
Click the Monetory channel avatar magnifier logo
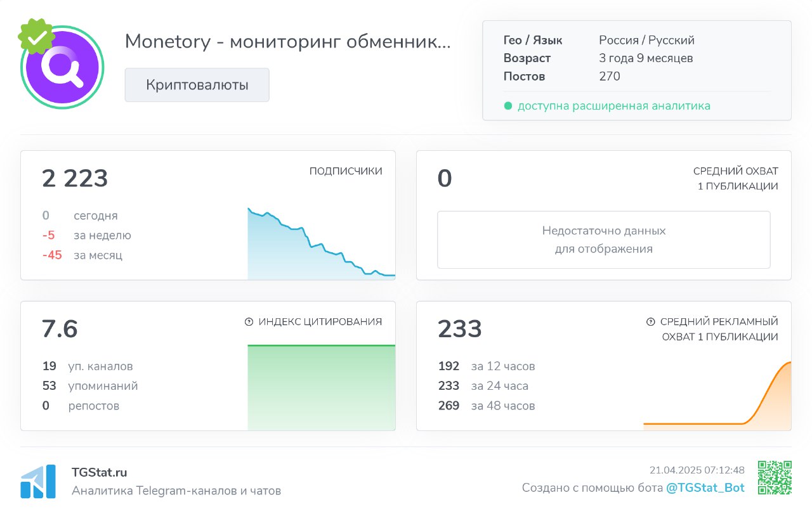(x=62, y=67)
